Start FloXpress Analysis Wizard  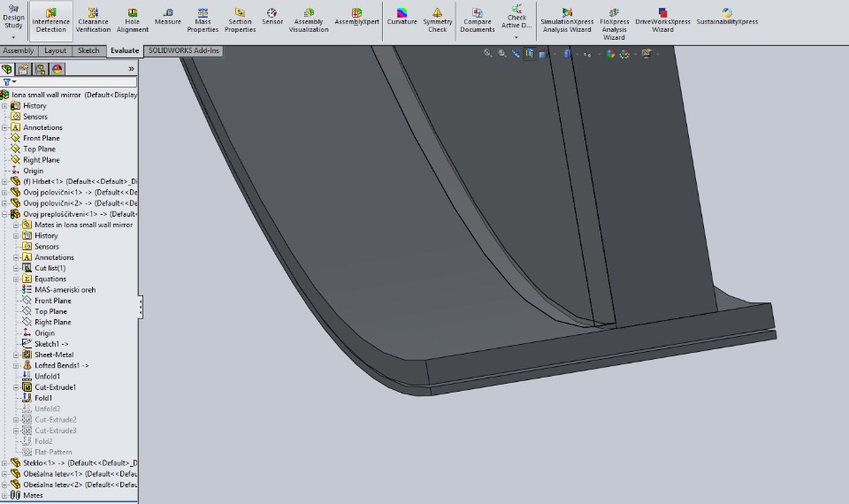[x=614, y=24]
